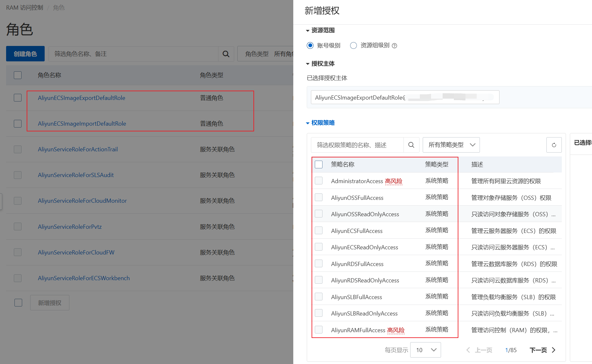Click the role search magnifier icon
592x364 pixels.
pos(226,54)
